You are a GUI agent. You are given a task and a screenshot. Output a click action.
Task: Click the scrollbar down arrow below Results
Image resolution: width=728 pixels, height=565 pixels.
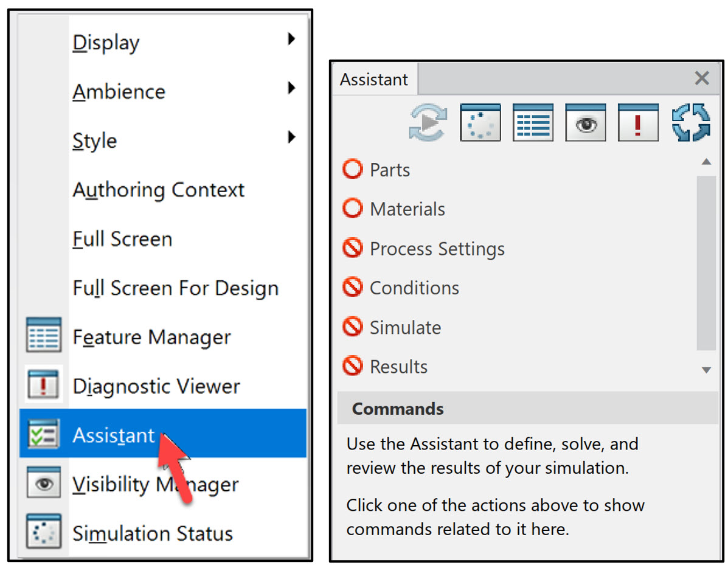click(x=706, y=370)
